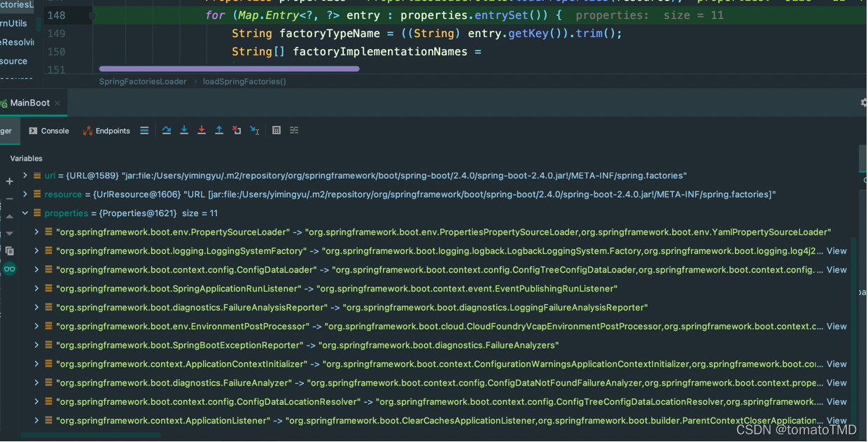This screenshot has height=442, width=868.
Task: Click the editor horizontal scrollbar
Action: click(x=229, y=69)
